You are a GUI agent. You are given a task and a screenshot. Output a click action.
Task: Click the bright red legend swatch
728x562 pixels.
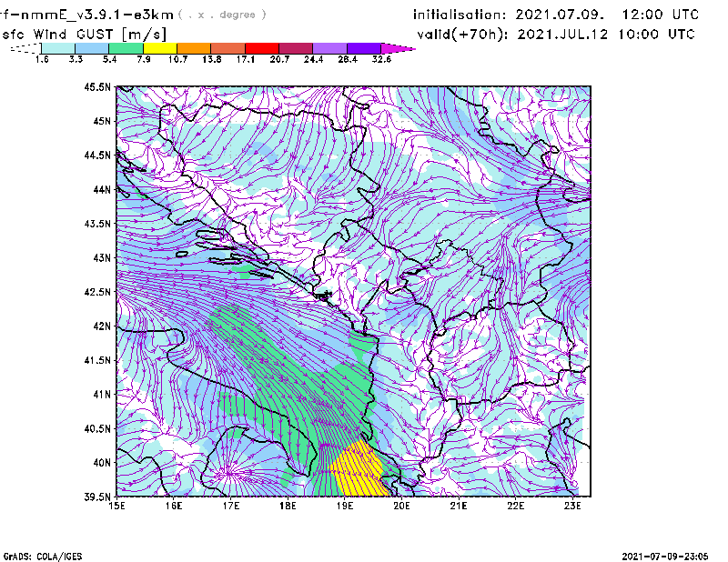tap(262, 48)
